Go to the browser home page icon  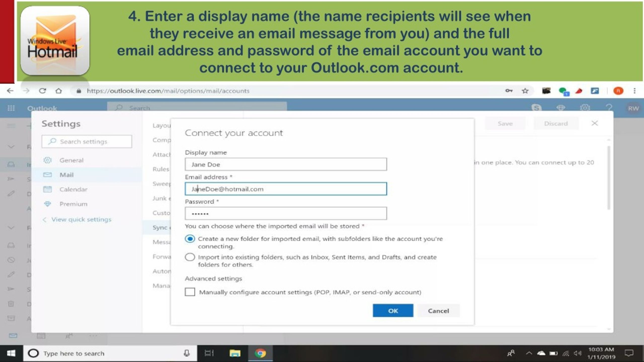(x=59, y=91)
